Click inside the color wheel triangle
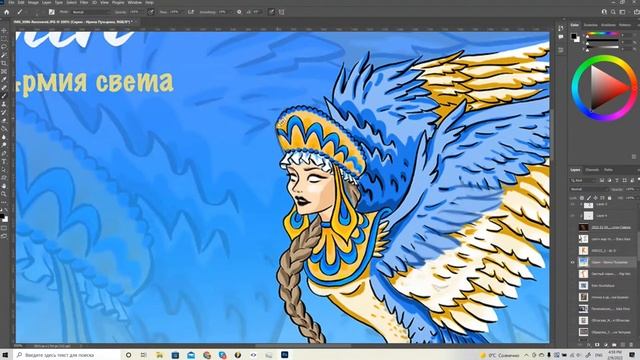This screenshot has height=360, width=640. pyautogui.click(x=605, y=88)
